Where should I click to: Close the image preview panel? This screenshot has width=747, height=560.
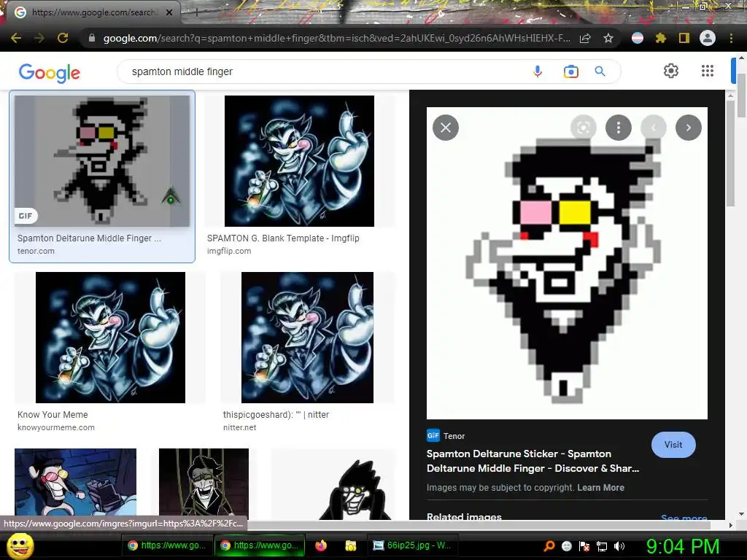pyautogui.click(x=446, y=128)
